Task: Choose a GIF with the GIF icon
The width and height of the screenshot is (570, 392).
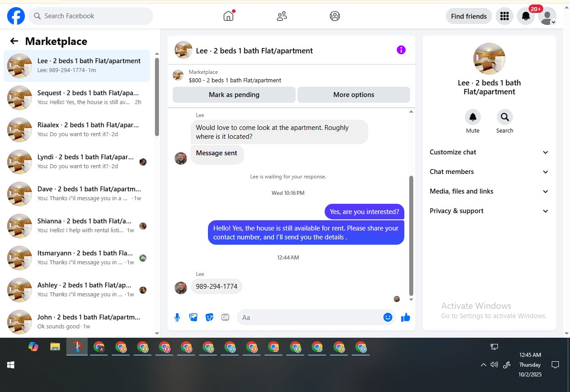Action: tap(225, 317)
